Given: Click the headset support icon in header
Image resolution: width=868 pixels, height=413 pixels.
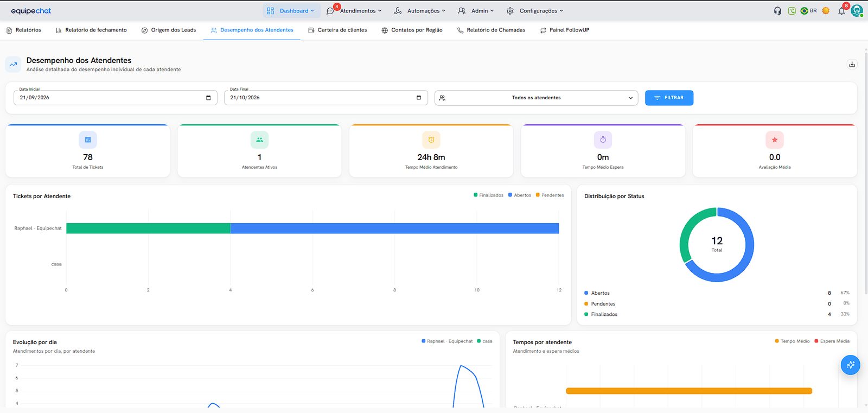Looking at the screenshot, I should [777, 11].
